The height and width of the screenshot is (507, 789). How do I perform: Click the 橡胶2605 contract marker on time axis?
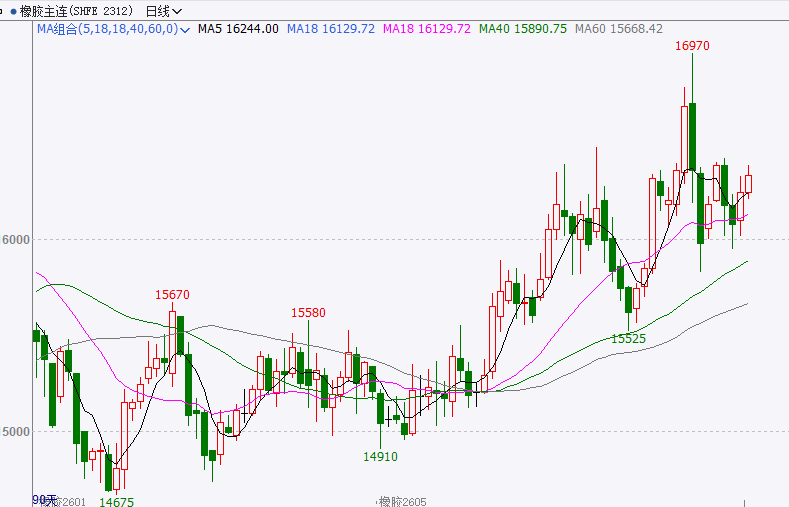tap(402, 501)
